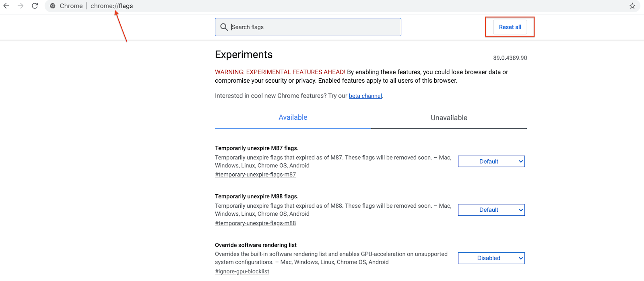Switch to the Unavailable tab
Viewport: 644px width, 281px height.
click(449, 118)
